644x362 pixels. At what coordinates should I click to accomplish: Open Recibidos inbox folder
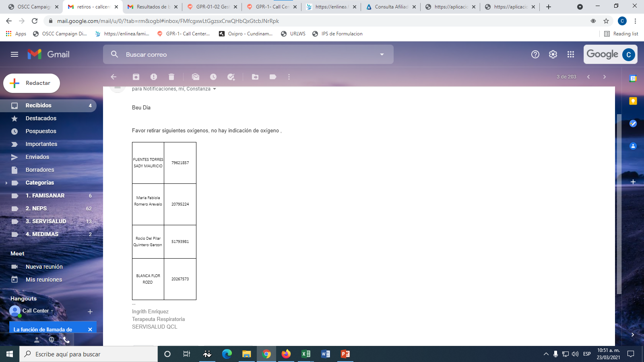48,105
